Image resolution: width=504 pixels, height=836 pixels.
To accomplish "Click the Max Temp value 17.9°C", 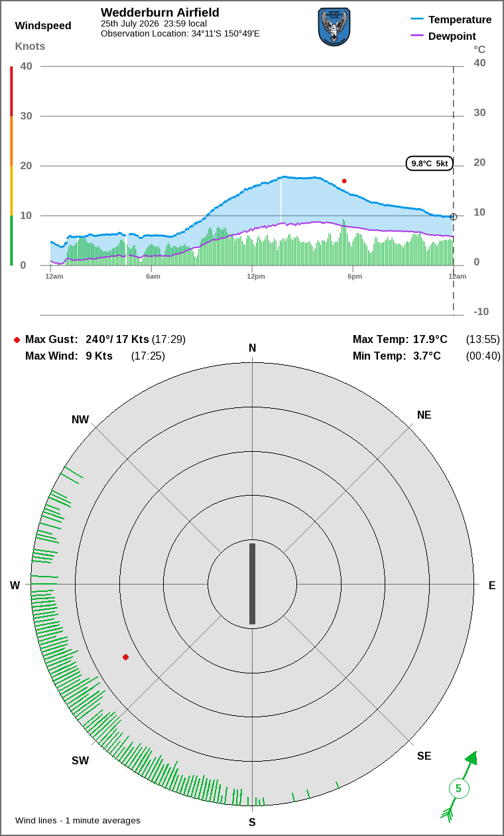I will pyautogui.click(x=430, y=339).
